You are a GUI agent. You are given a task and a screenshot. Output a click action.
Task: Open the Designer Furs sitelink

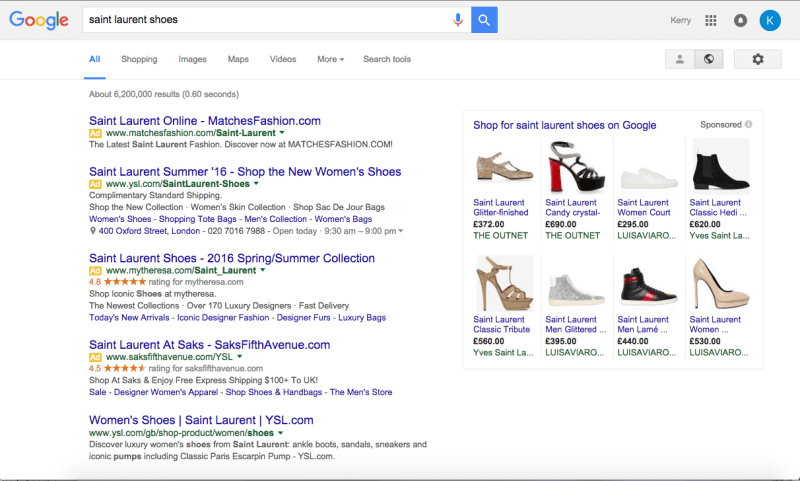tap(304, 317)
